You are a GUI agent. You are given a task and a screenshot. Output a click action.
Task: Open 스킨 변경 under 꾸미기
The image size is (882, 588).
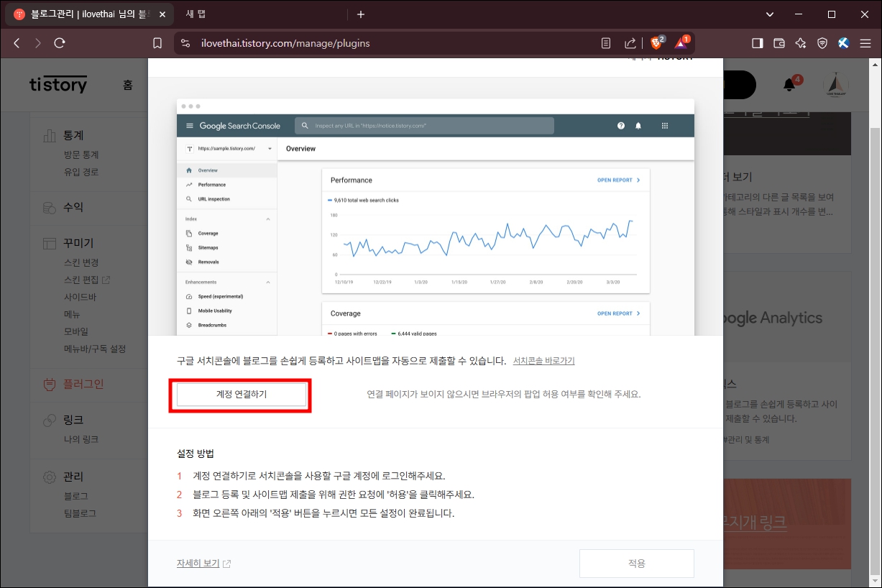81,262
